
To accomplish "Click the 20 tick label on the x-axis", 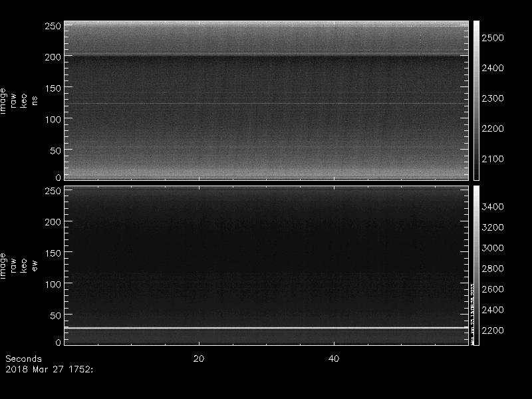I will [x=198, y=358].
